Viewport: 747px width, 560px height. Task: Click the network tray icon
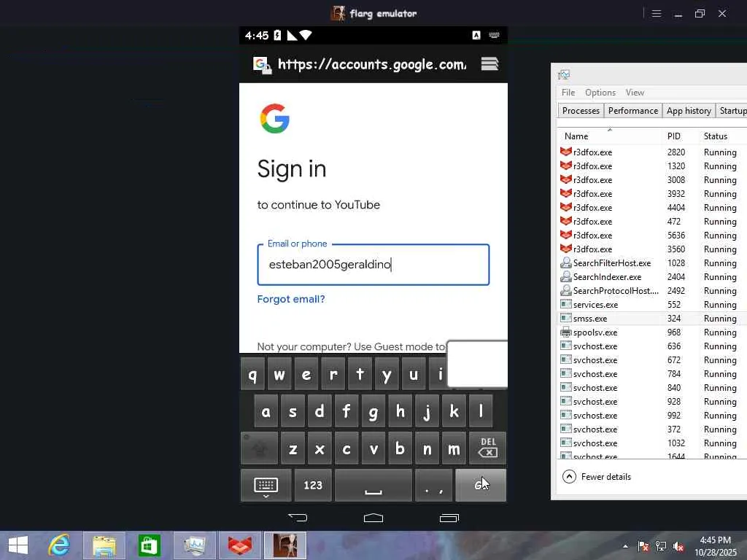click(661, 546)
